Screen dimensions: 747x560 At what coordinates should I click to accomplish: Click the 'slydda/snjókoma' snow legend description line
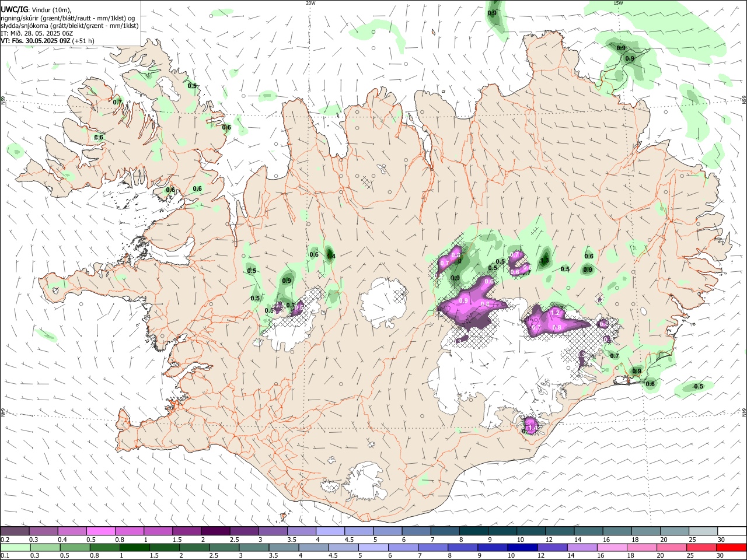(69, 26)
